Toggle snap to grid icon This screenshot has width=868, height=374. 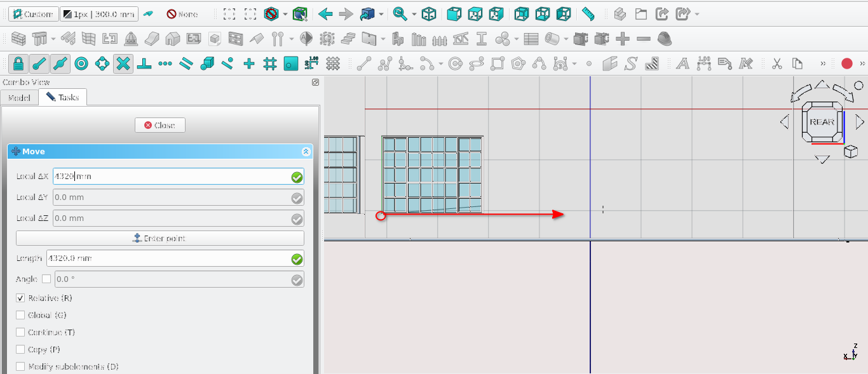270,63
